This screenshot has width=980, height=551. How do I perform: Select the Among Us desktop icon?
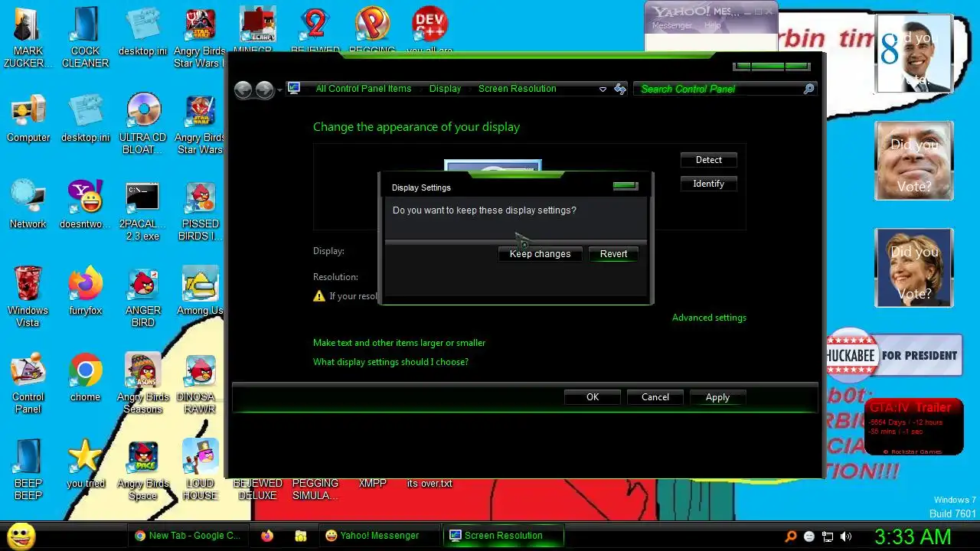click(200, 291)
